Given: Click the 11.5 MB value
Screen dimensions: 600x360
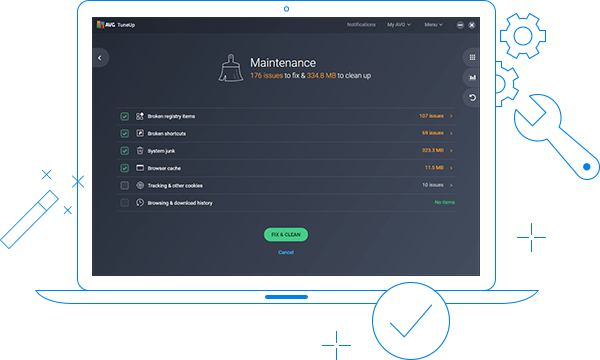Looking at the screenshot, I should click(x=434, y=168).
